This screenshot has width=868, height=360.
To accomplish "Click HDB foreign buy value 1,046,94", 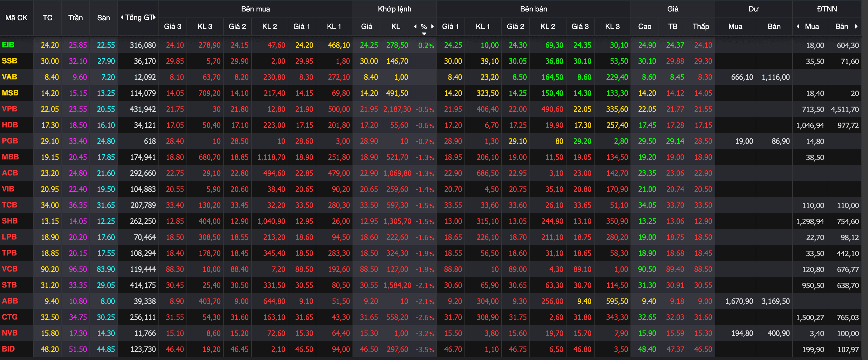I will [x=810, y=125].
